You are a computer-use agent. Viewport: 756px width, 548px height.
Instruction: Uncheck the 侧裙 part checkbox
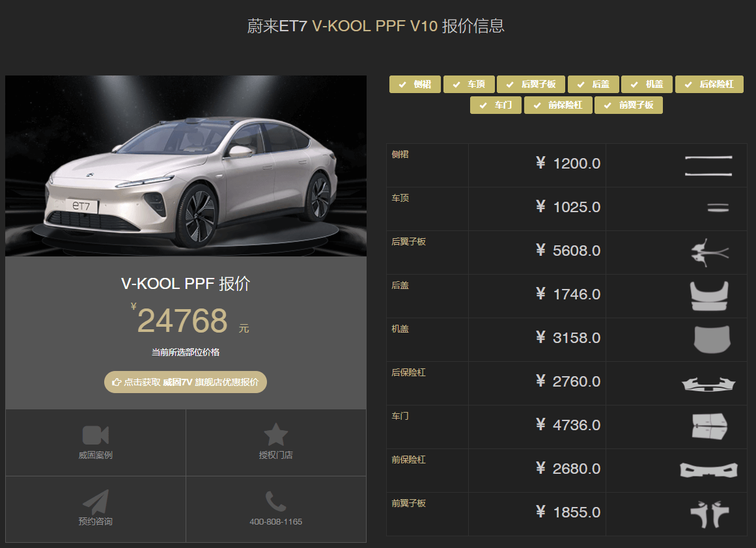point(415,85)
